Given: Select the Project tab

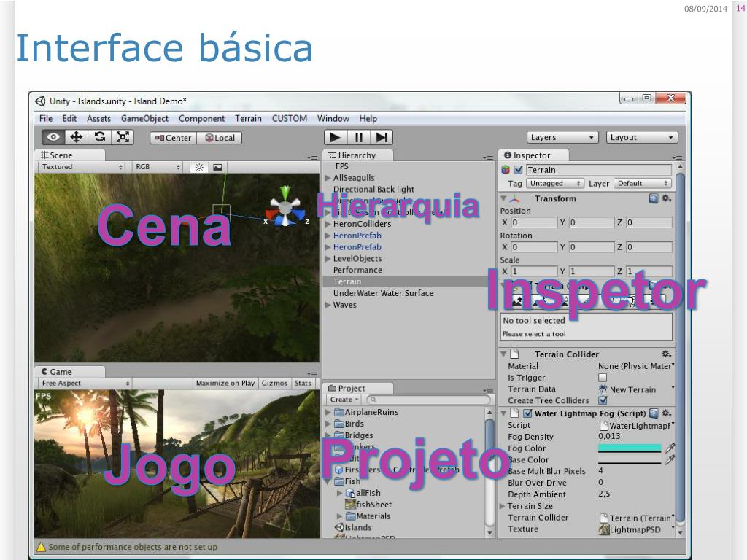Looking at the screenshot, I should point(357,388).
